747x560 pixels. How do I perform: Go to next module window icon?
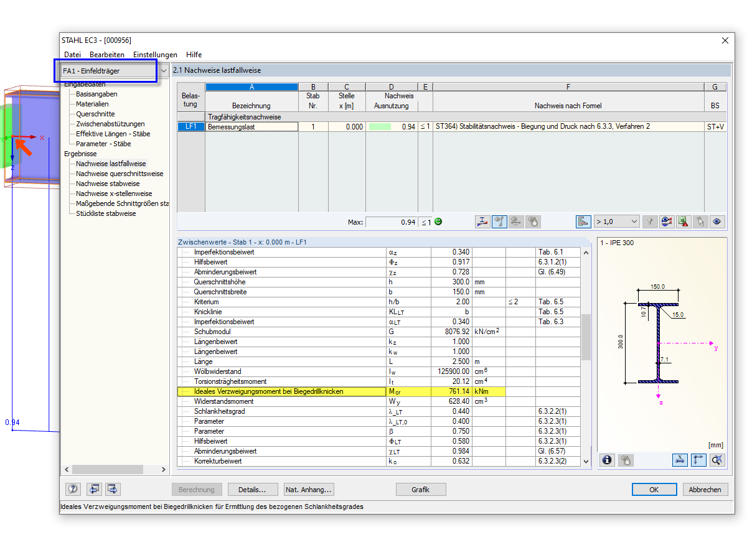(x=113, y=489)
